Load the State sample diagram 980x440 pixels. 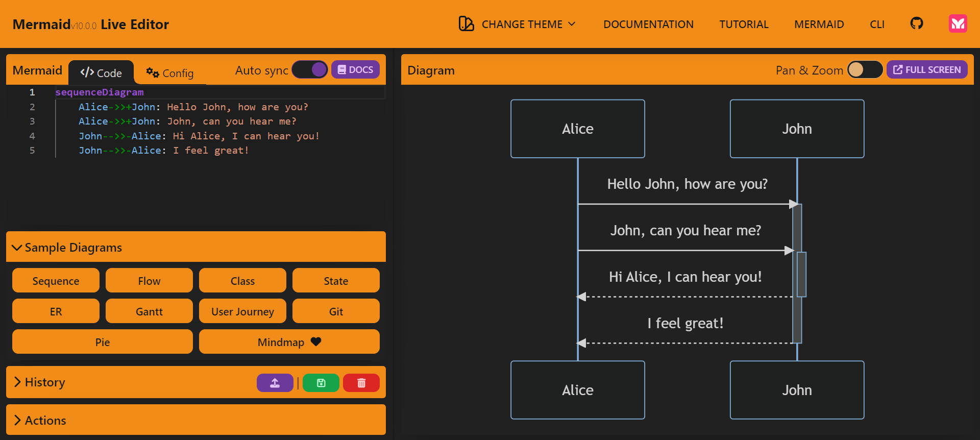tap(336, 280)
